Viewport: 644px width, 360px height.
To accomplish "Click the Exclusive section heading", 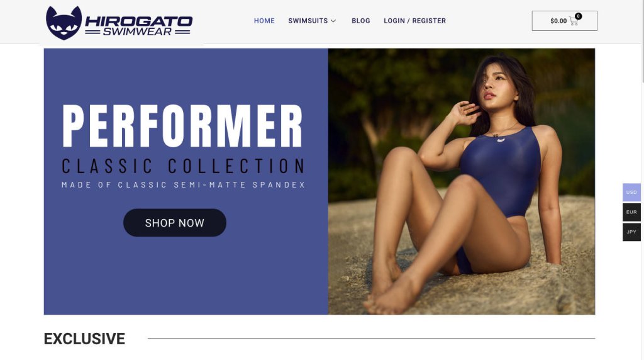I will point(84,339).
